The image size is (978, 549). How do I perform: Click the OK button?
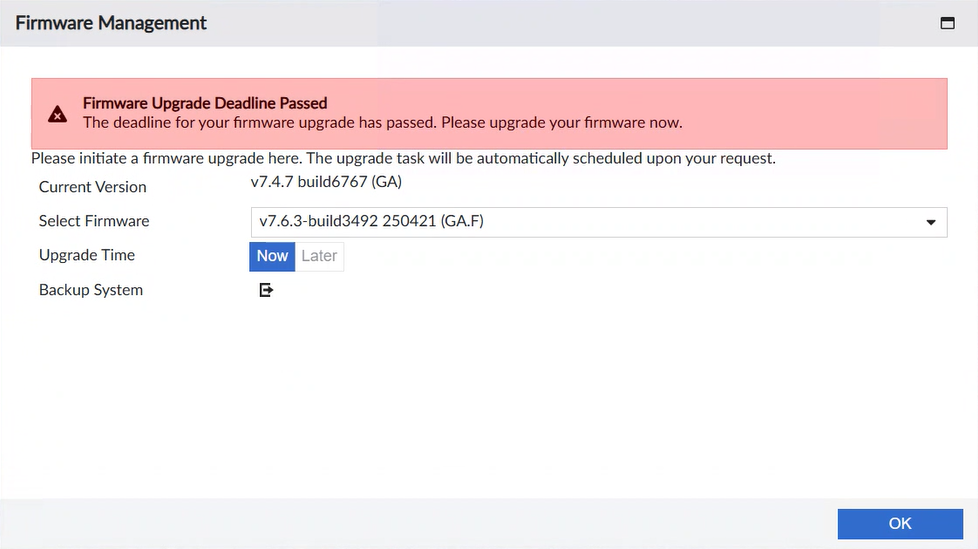pyautogui.click(x=899, y=523)
